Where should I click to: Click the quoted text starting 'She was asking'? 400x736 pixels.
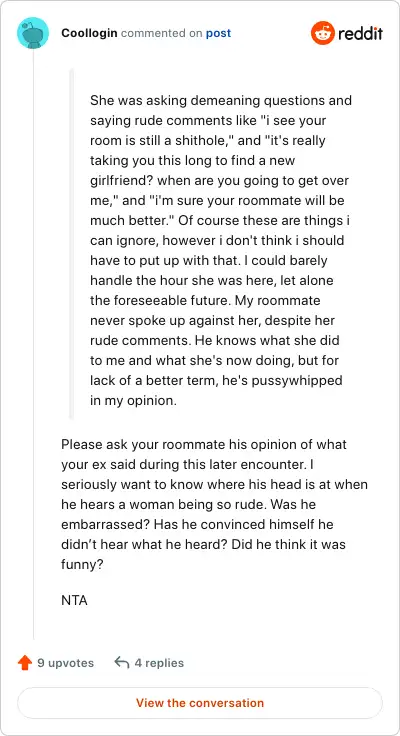coord(220,251)
